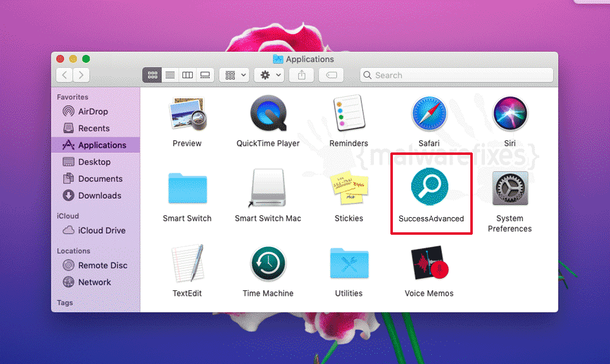Click the Locations sidebar heading
The height and width of the screenshot is (364, 610).
click(74, 251)
